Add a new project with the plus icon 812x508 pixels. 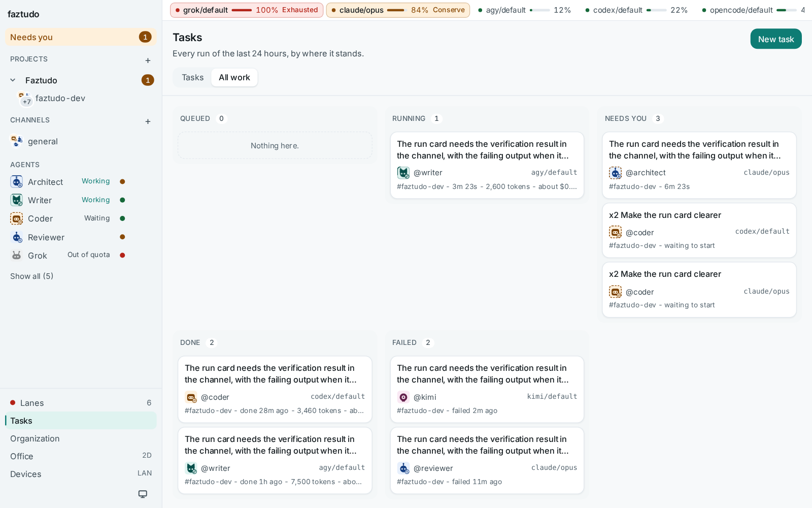148,60
